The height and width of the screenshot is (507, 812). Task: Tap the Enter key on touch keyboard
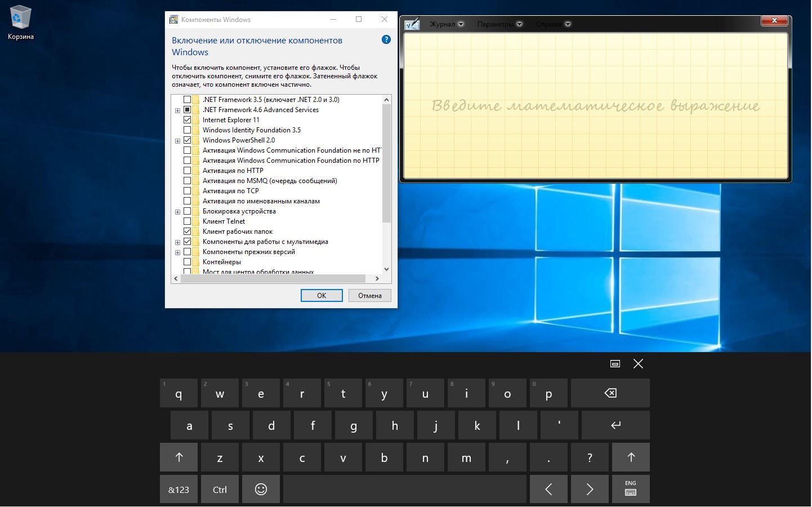point(615,425)
